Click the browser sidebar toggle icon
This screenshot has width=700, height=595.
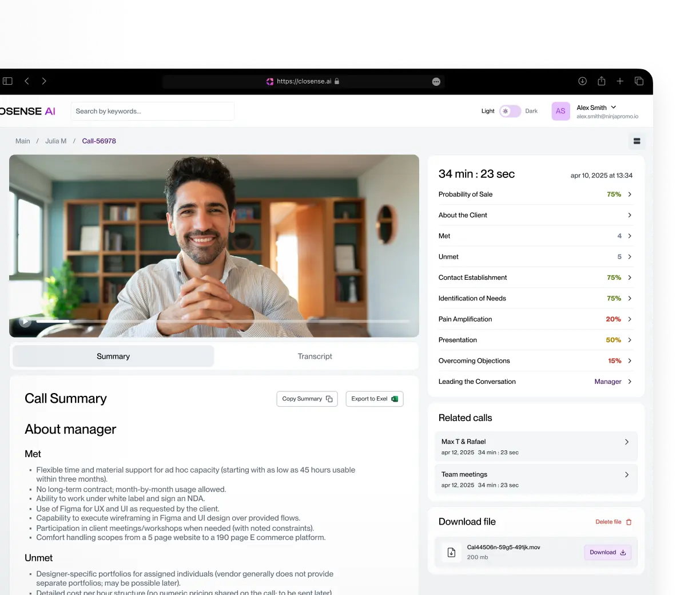pos(7,81)
